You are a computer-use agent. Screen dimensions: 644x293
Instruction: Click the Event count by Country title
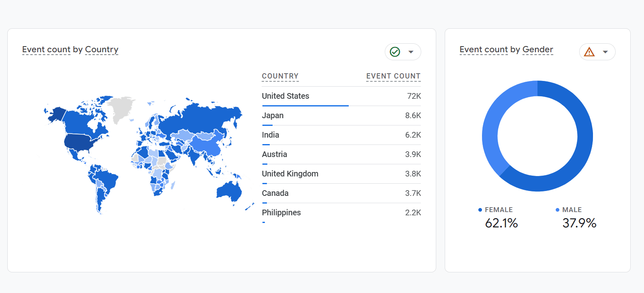point(70,49)
